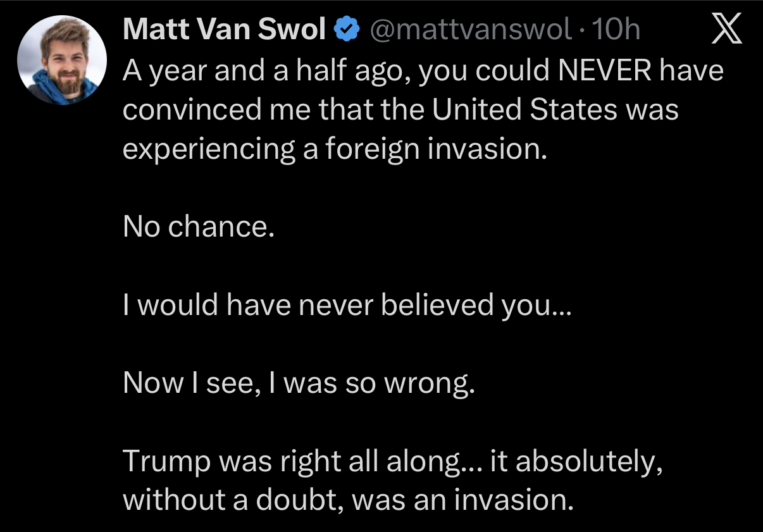Image resolution: width=763 pixels, height=532 pixels.
Task: Click the line starting "A year and a half ago"
Action: point(423,70)
